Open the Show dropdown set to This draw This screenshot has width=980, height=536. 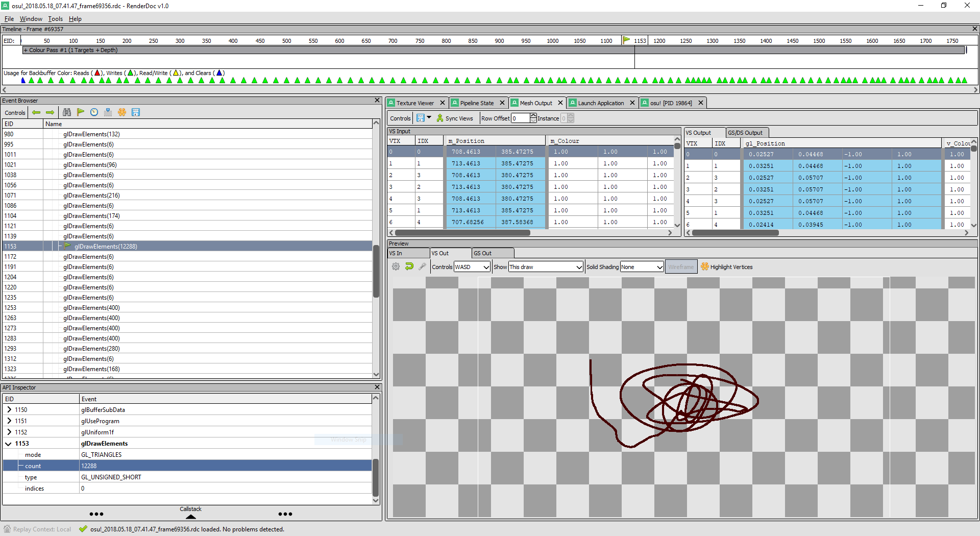pos(545,266)
